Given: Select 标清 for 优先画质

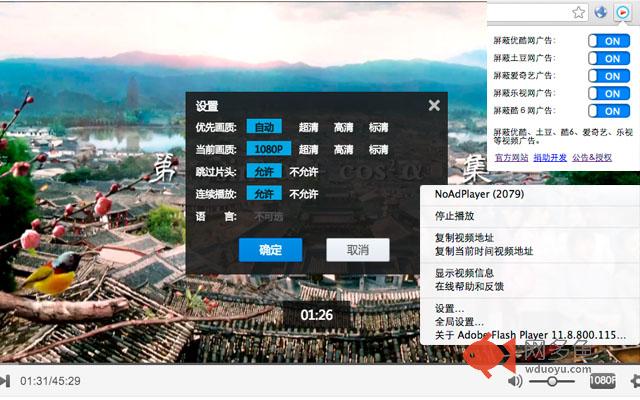Looking at the screenshot, I should click(378, 127).
